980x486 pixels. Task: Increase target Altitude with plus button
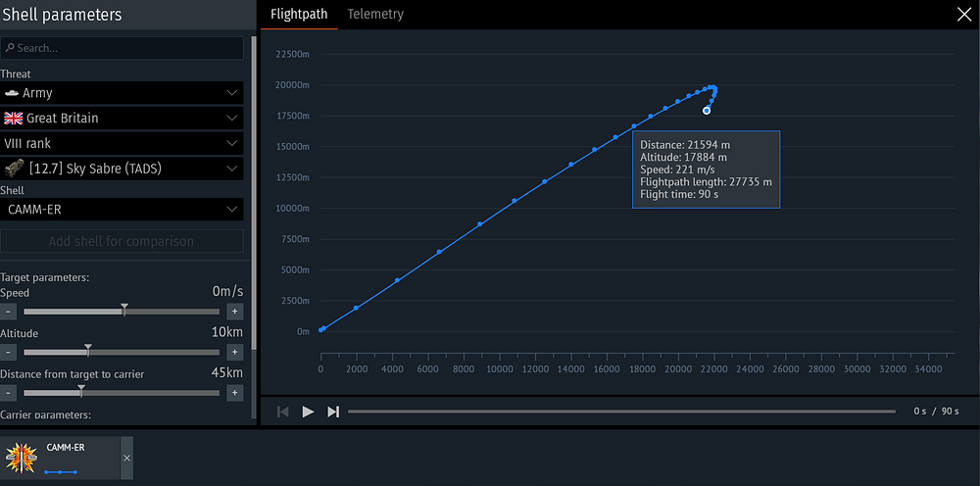tap(235, 353)
